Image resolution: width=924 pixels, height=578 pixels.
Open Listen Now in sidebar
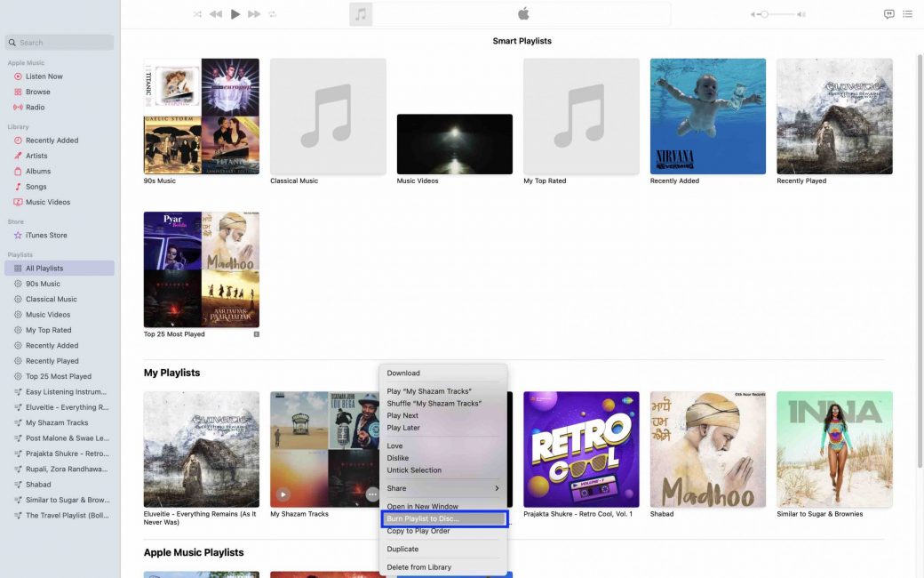(x=44, y=76)
